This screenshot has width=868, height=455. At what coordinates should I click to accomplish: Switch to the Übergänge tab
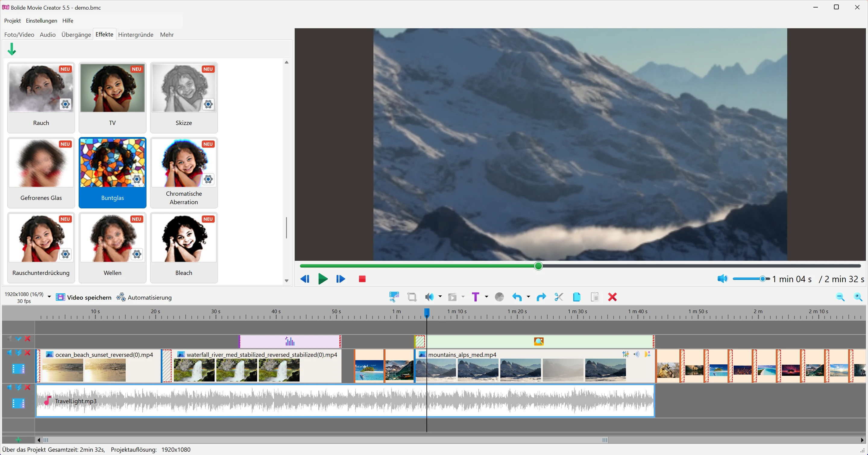pyautogui.click(x=76, y=35)
